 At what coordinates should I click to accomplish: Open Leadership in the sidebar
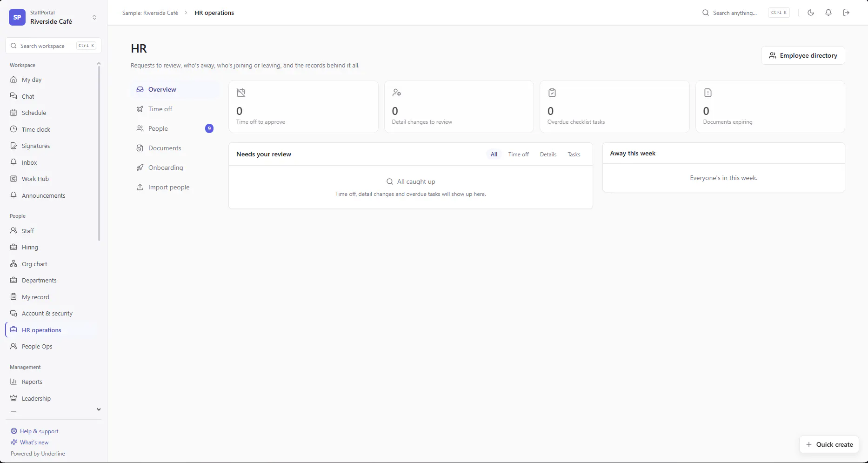(52, 398)
